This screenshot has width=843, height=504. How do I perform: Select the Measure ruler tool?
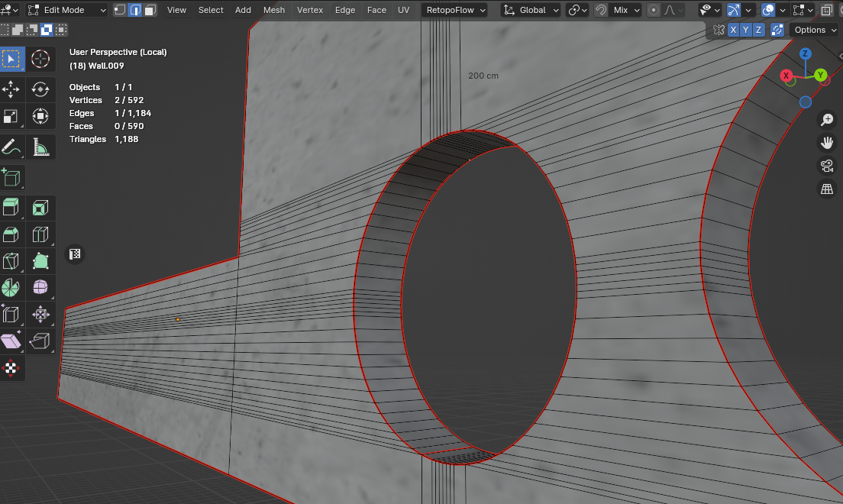click(x=40, y=147)
